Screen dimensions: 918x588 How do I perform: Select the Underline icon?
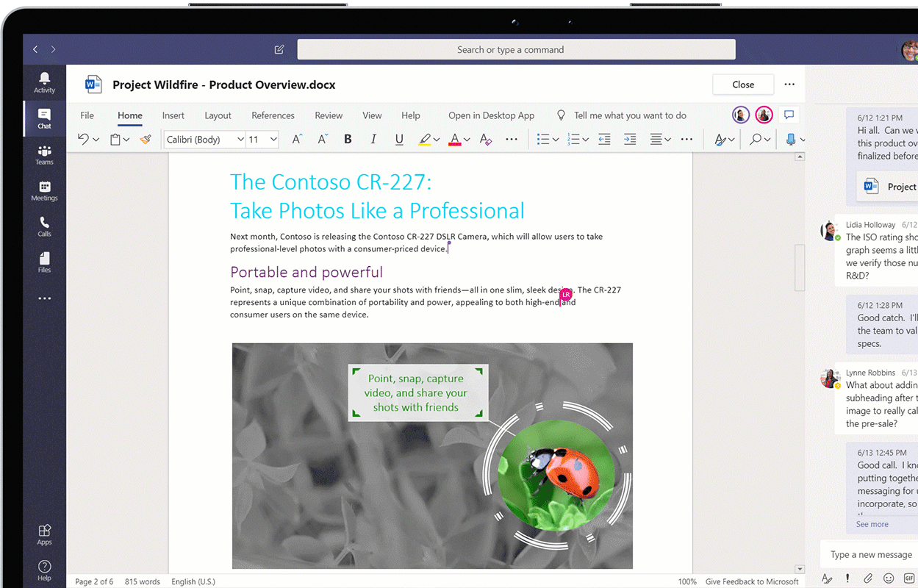(x=399, y=139)
